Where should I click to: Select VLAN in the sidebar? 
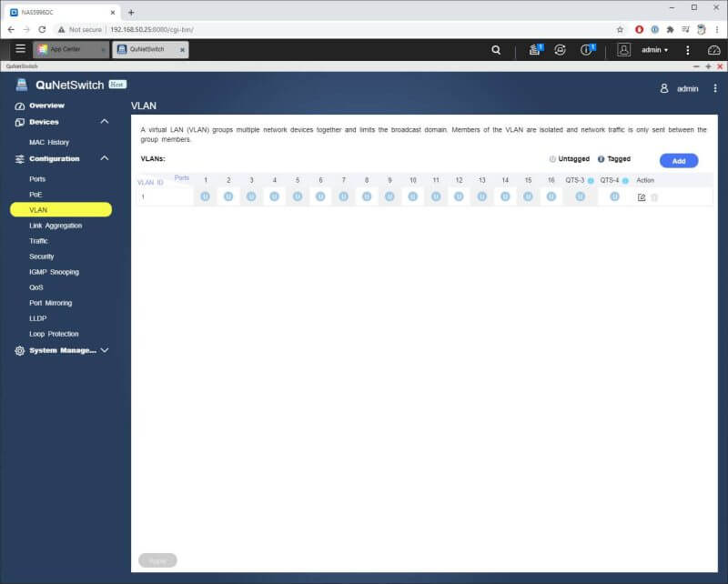pos(61,210)
